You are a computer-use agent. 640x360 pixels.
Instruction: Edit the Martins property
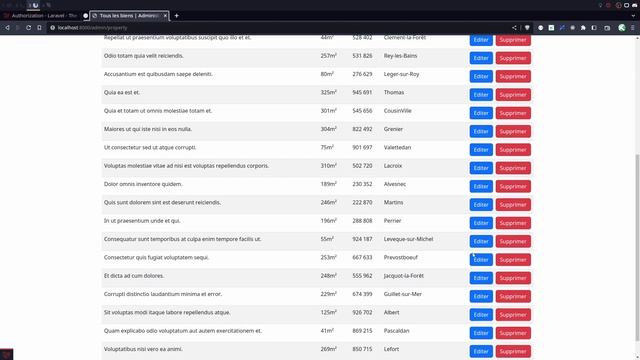[481, 205]
